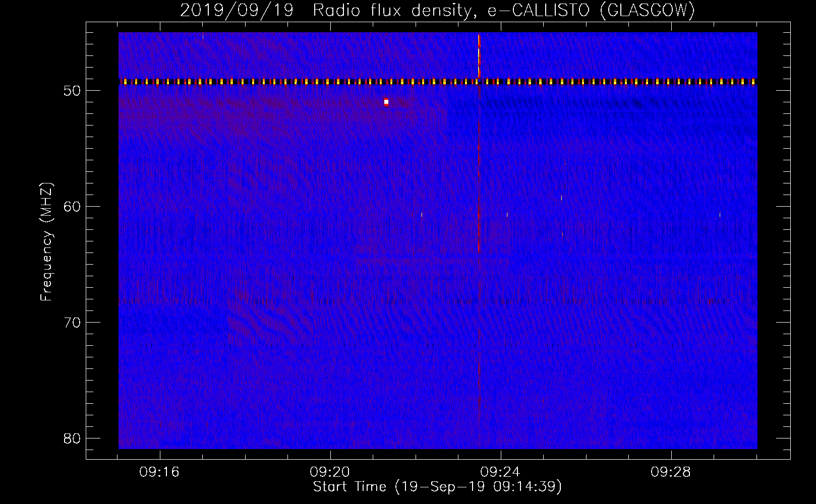Click the 09:24 time tick label
The height and width of the screenshot is (504, 816).
click(x=501, y=472)
